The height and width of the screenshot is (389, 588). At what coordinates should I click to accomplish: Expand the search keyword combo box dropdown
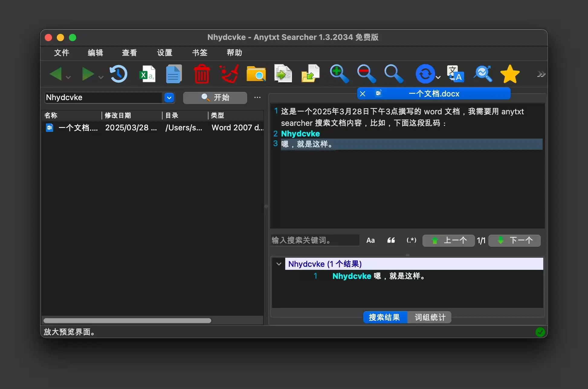pos(169,98)
